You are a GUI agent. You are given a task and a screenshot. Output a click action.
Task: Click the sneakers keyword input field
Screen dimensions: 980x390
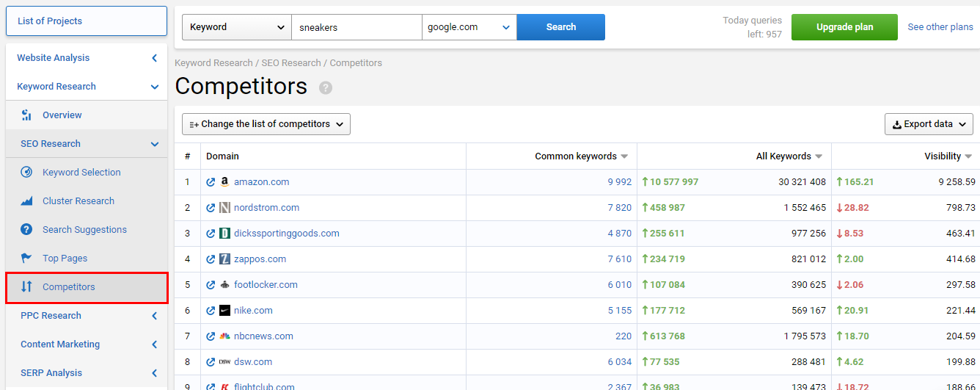pyautogui.click(x=356, y=27)
